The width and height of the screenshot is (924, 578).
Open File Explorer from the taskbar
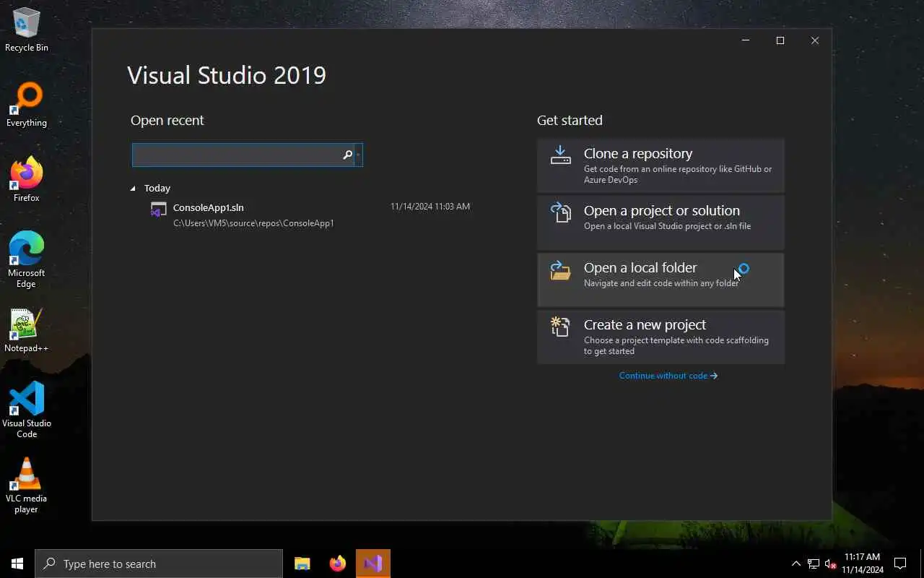point(302,564)
